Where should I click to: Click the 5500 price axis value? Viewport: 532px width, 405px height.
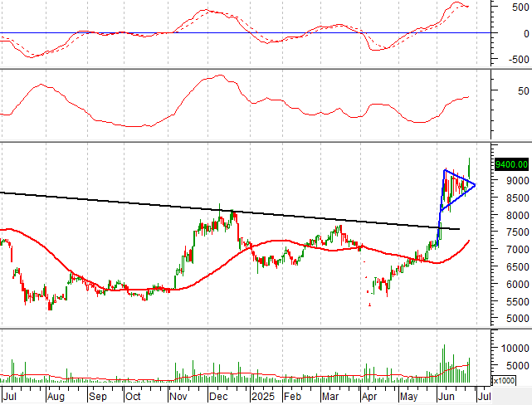(x=517, y=301)
